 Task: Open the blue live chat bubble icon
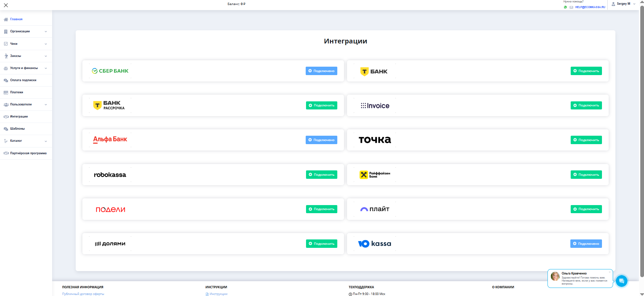pos(621,281)
